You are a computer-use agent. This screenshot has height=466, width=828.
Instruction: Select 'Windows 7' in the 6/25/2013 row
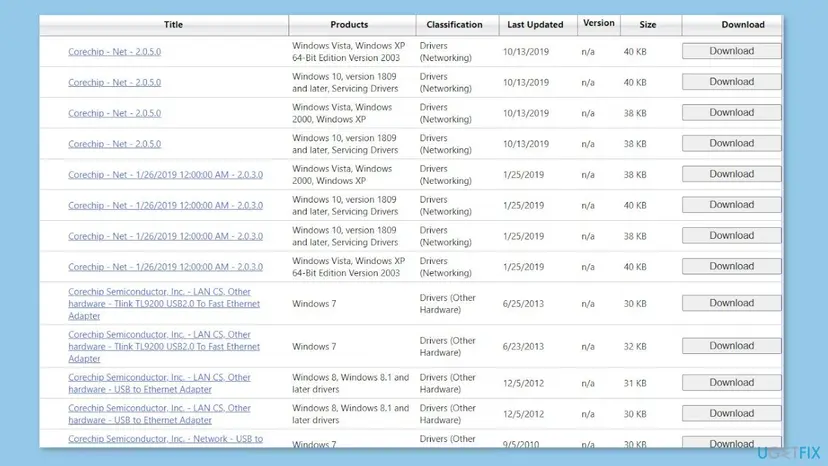[314, 304]
